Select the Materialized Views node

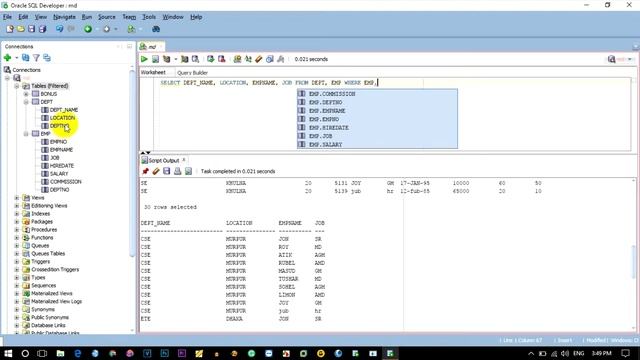tap(51, 293)
